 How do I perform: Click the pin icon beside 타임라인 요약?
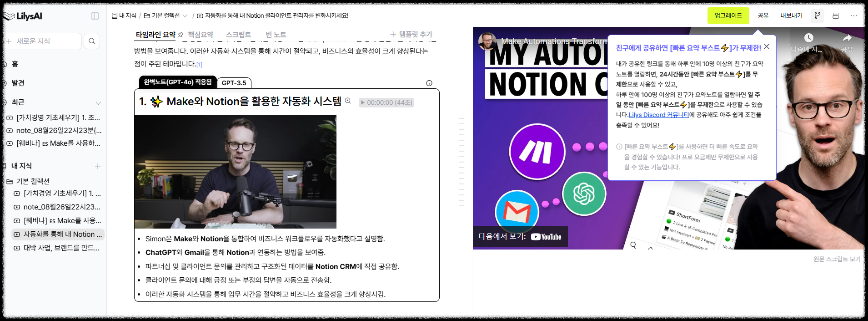coord(181,35)
